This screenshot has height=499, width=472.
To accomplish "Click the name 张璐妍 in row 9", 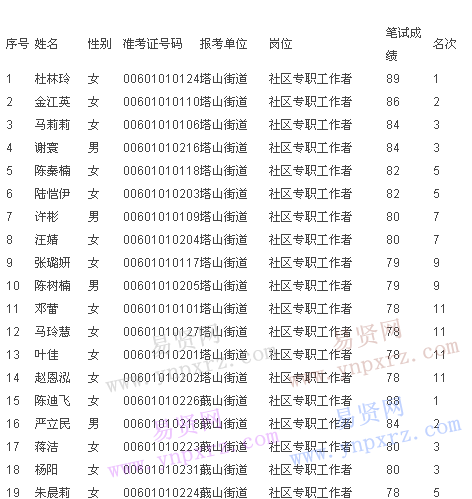I will click(x=52, y=263).
